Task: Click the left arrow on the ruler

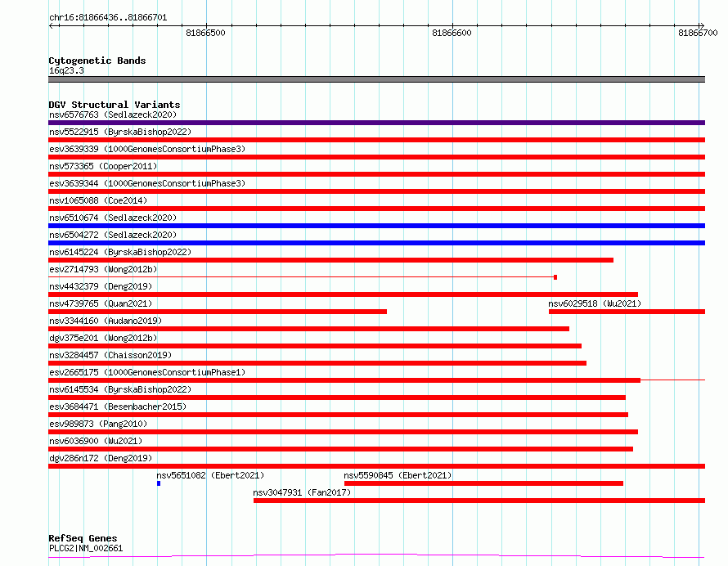Action: [52, 26]
